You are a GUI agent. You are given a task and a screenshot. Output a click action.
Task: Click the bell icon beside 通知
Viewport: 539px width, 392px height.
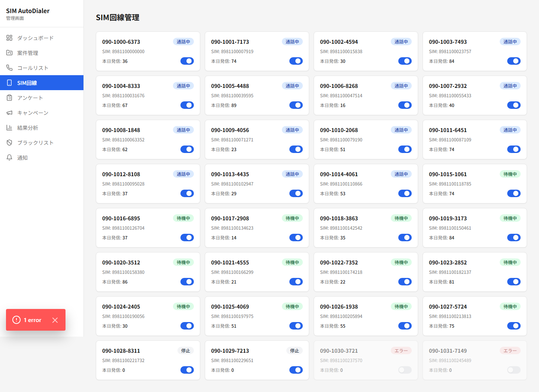coord(9,157)
